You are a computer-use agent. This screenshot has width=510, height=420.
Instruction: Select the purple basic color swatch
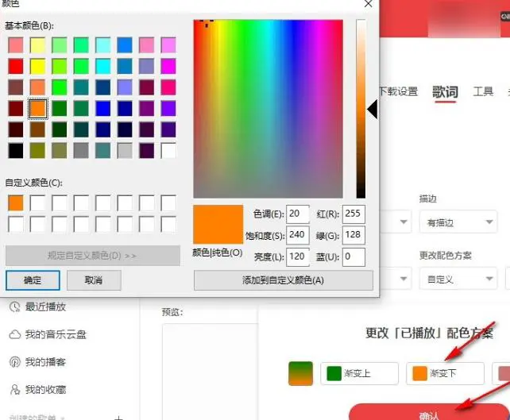pos(147,109)
